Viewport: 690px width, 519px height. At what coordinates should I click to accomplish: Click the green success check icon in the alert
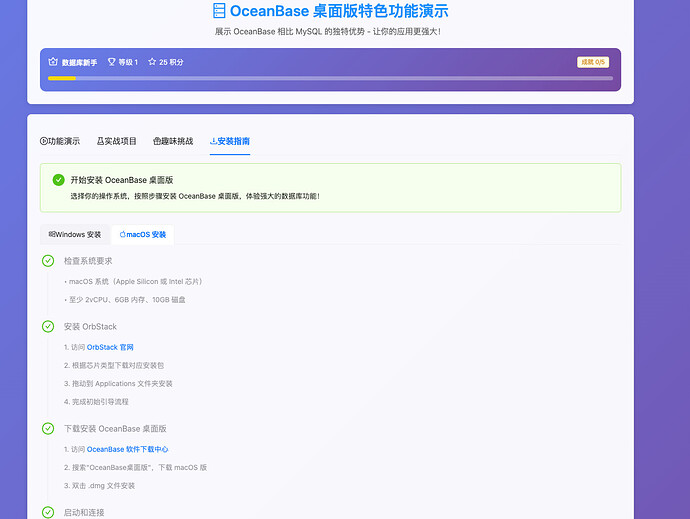point(59,180)
